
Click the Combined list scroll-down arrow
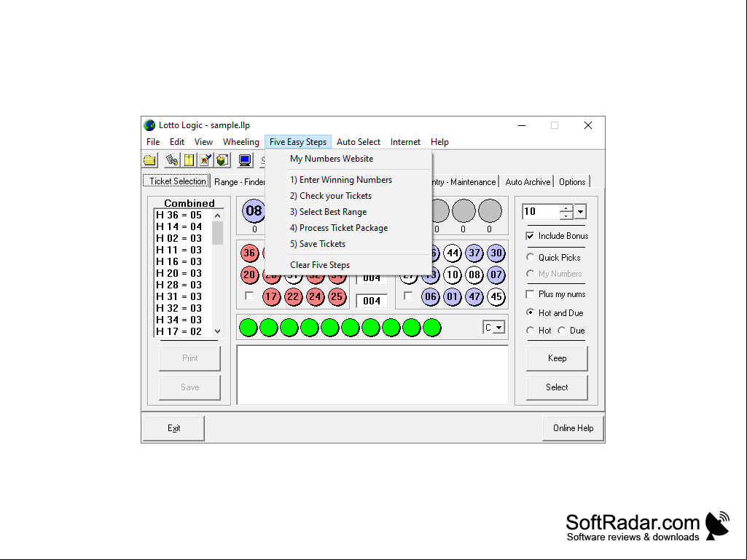tap(218, 331)
